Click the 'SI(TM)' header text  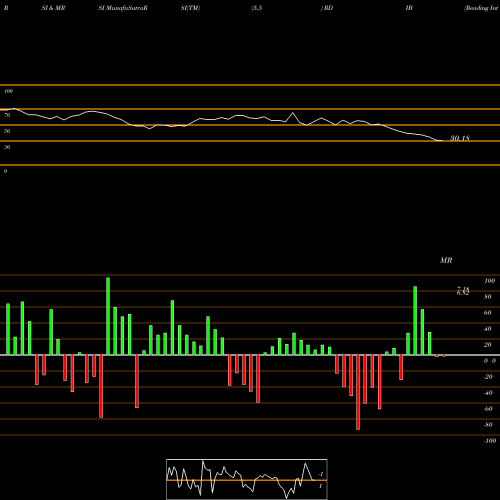[190, 8]
